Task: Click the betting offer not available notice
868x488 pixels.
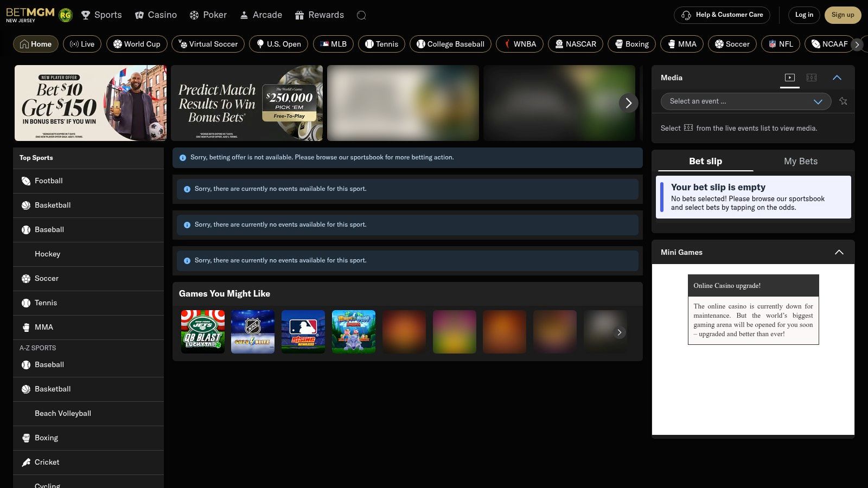Action: point(407,158)
